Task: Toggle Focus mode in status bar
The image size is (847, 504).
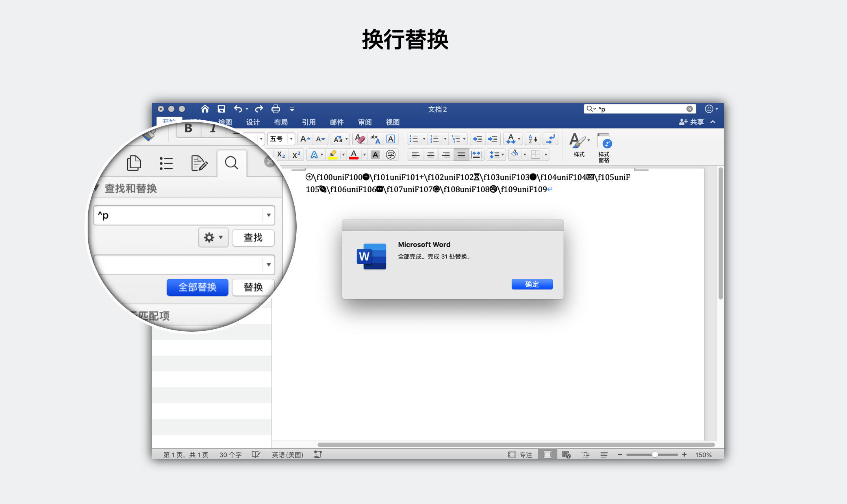Action: pos(521,455)
